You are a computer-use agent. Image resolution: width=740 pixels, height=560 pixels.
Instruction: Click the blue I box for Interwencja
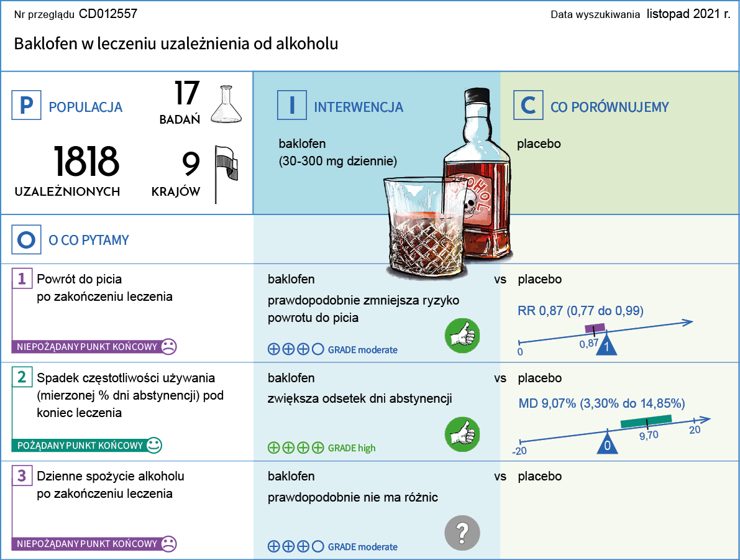292,106
